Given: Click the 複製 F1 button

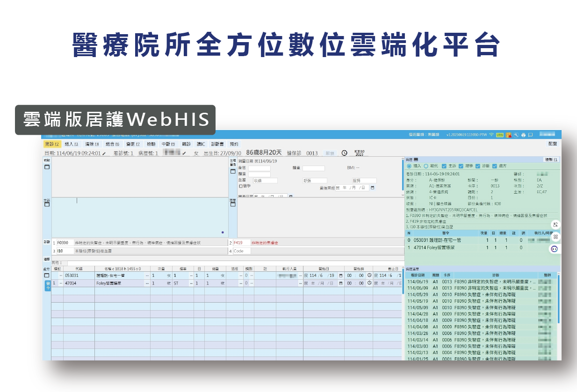Looking at the screenshot, I should pyautogui.click(x=550, y=159).
